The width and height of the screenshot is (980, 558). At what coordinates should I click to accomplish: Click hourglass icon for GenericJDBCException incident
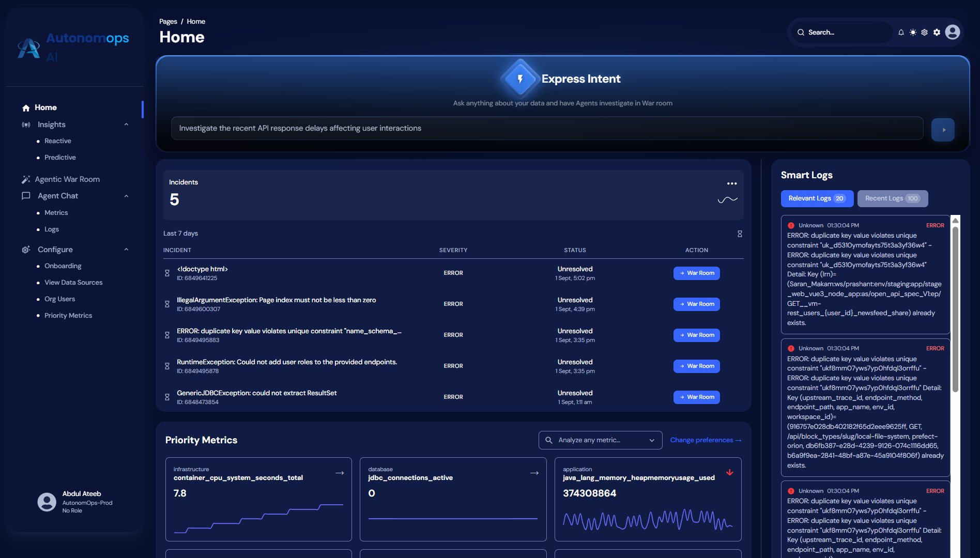[167, 397]
